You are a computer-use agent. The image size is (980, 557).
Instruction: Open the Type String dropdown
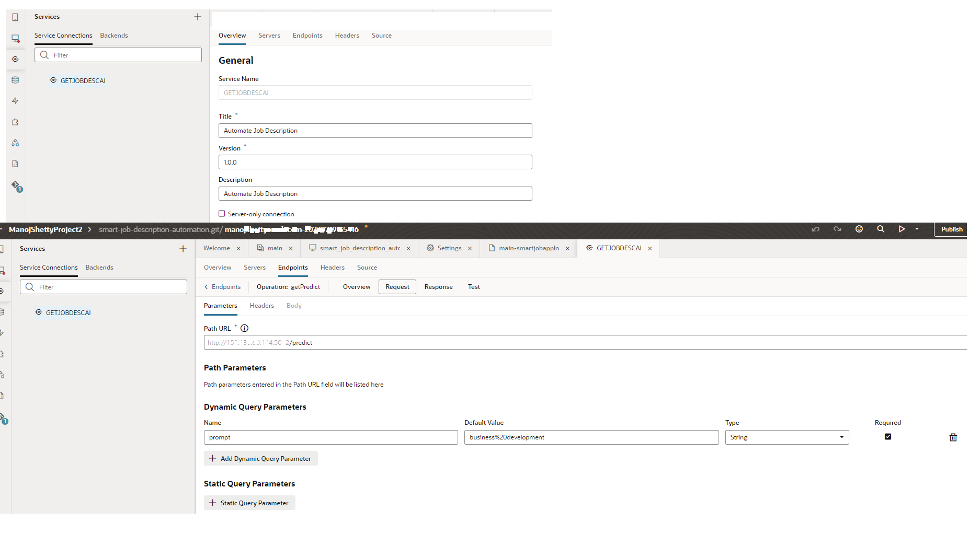787,437
